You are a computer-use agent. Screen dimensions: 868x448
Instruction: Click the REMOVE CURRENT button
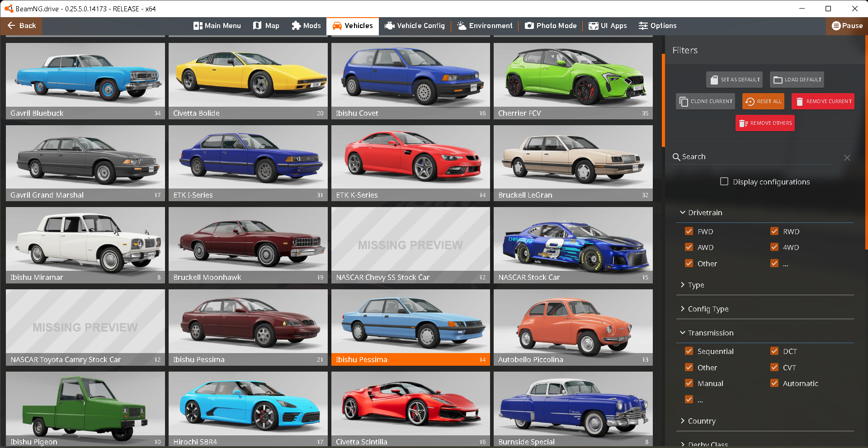823,101
